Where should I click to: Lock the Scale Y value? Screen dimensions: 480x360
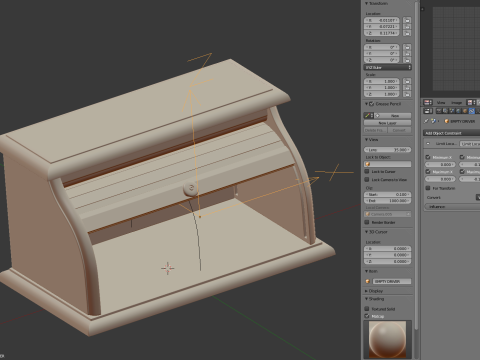[407, 88]
